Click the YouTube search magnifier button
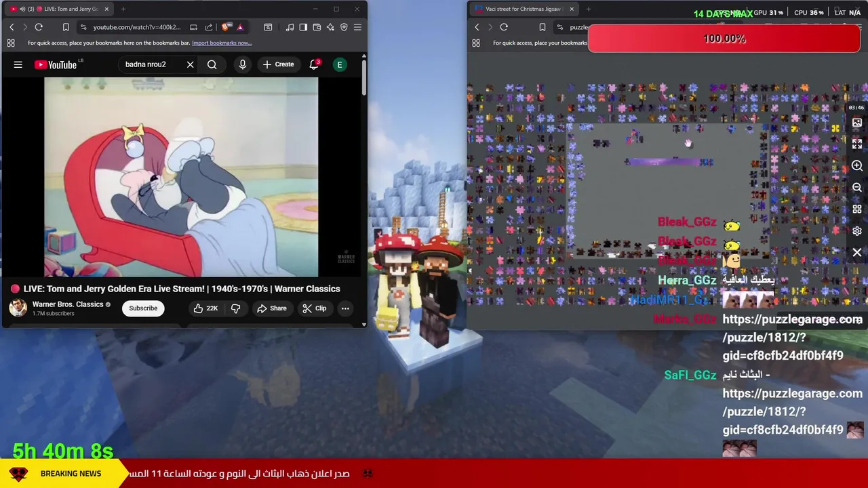Viewport: 868px width, 488px height. coord(212,64)
